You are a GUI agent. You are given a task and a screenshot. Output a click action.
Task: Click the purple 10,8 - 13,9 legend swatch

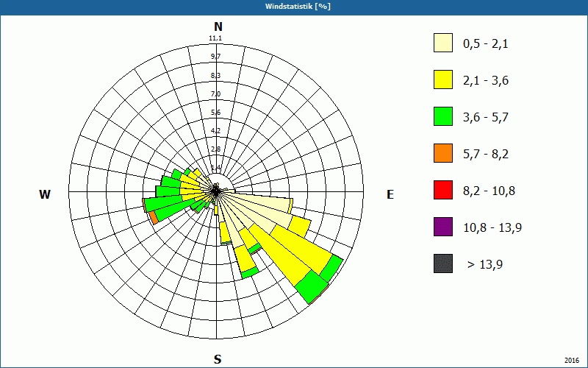pyautogui.click(x=443, y=227)
